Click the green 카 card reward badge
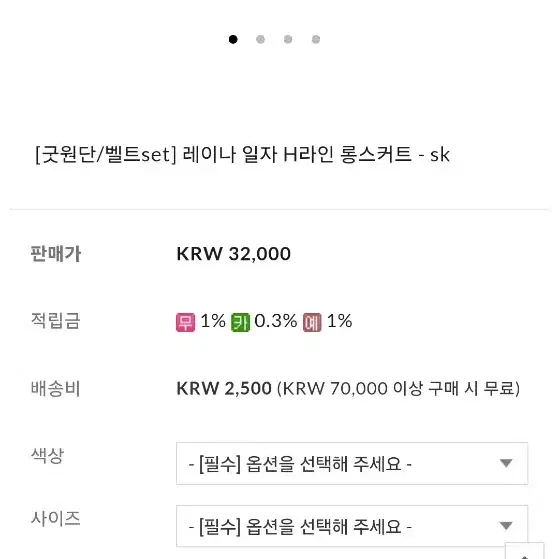Image resolution: width=559 pixels, height=559 pixels. 241,322
